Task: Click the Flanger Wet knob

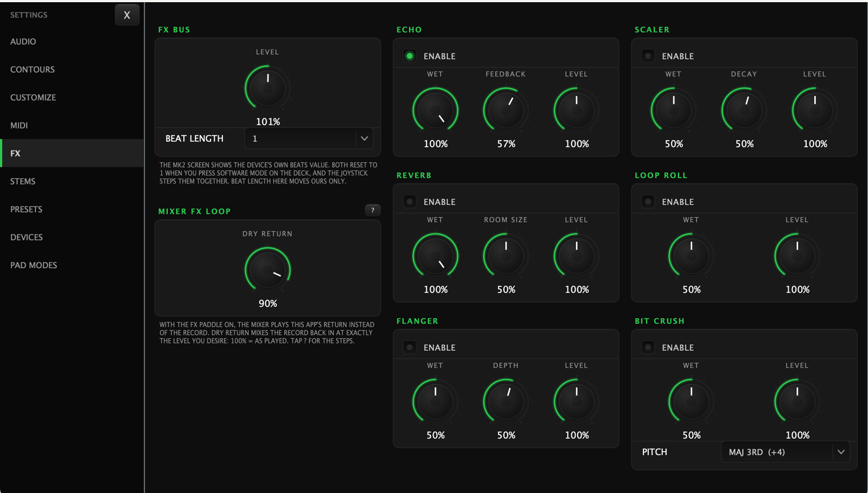Action: click(435, 401)
